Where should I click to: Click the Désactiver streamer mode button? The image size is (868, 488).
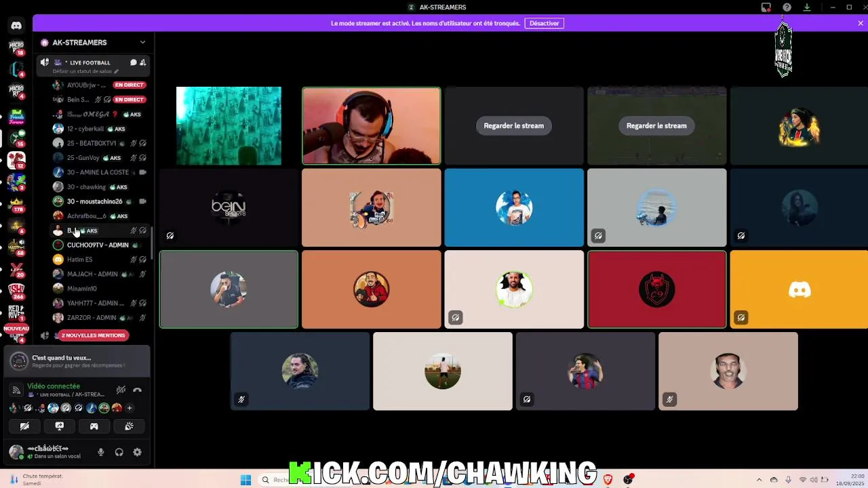(x=544, y=23)
